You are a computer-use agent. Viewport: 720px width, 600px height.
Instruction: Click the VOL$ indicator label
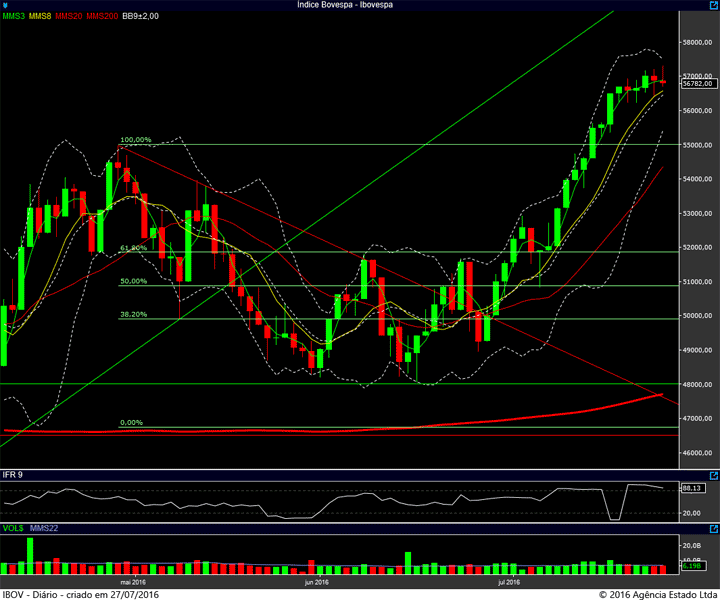(x=13, y=528)
